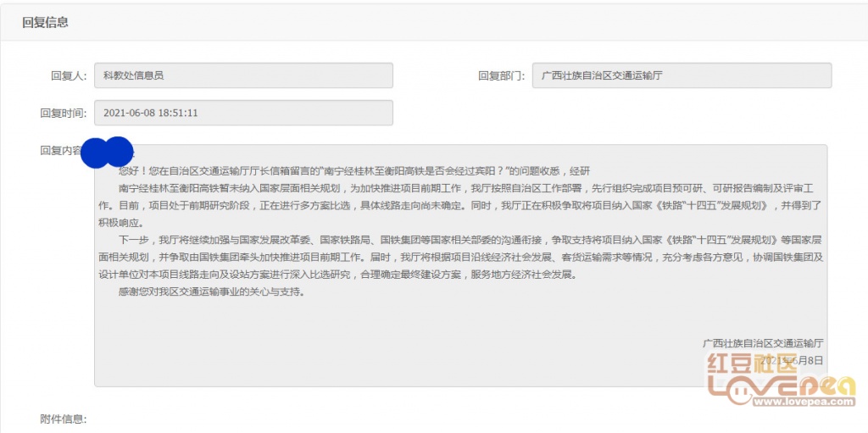
Task: Click the LOVEPEA logo text
Action: pos(780,390)
